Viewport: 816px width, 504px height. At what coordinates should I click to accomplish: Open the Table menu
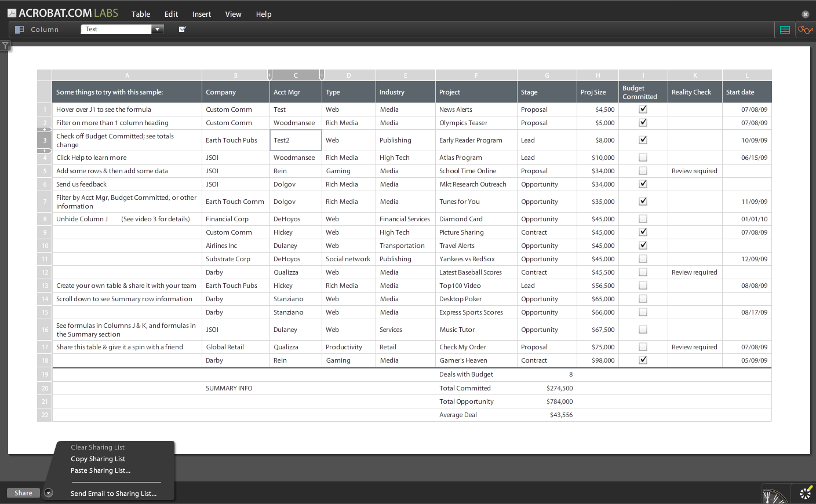(140, 14)
